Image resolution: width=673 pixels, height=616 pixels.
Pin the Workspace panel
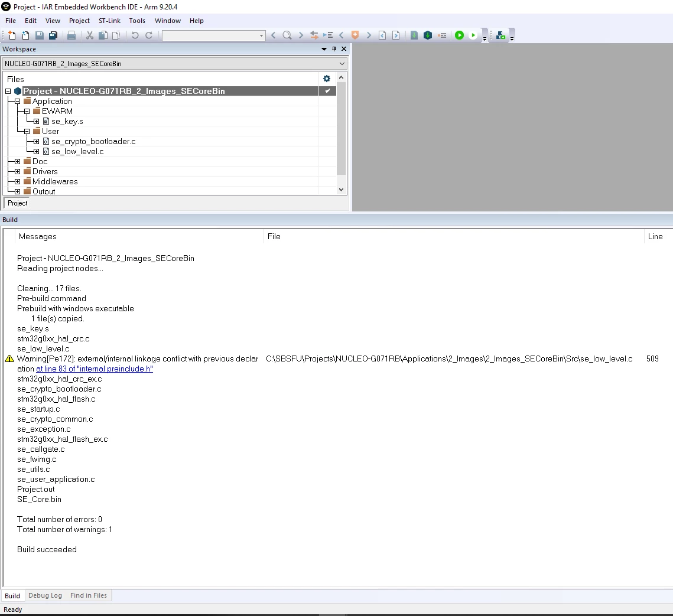(334, 49)
